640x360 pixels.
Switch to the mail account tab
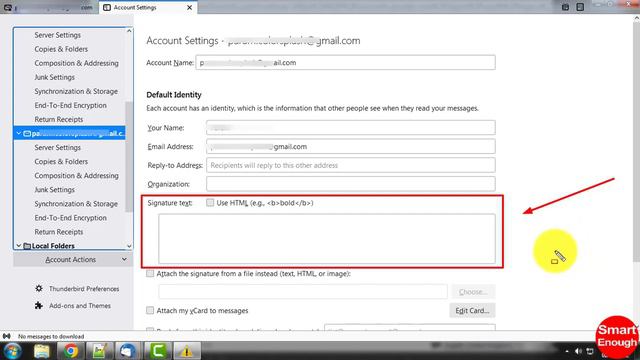click(x=49, y=7)
